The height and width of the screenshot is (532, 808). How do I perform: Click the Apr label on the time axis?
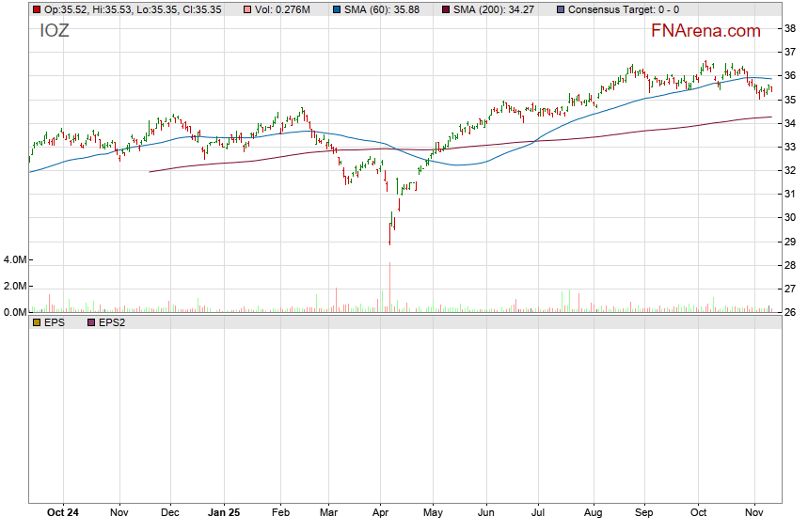point(380,514)
